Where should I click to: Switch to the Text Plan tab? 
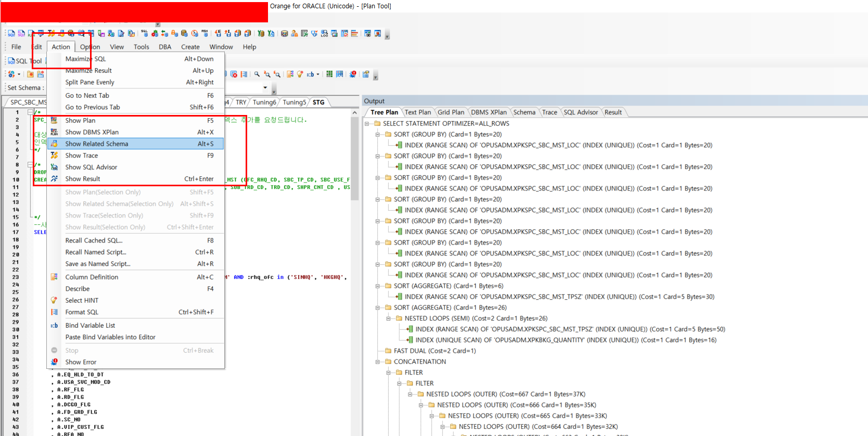417,112
